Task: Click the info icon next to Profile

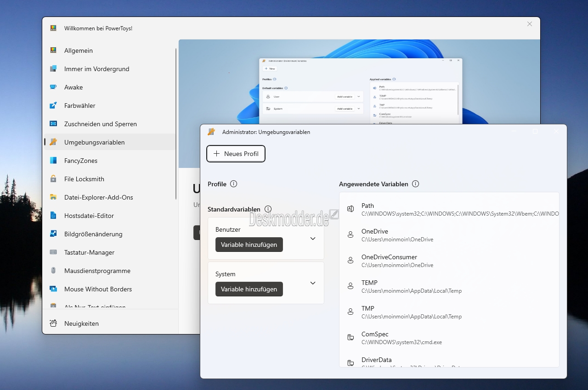Action: click(x=233, y=184)
